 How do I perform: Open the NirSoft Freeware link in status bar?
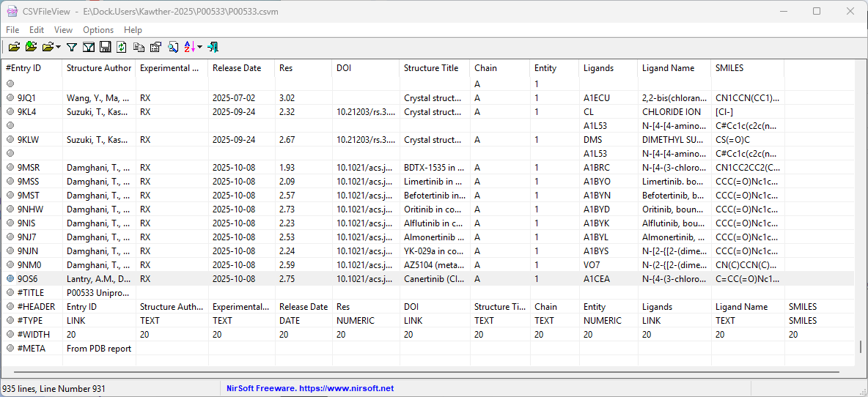point(310,388)
